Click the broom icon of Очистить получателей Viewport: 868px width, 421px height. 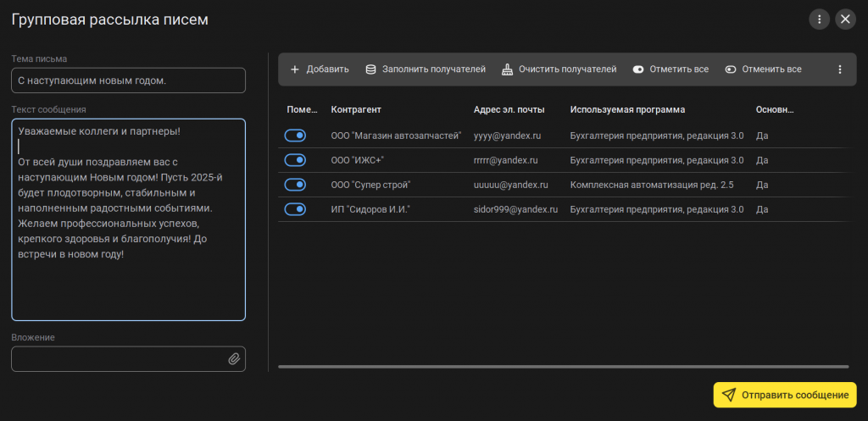coord(507,69)
